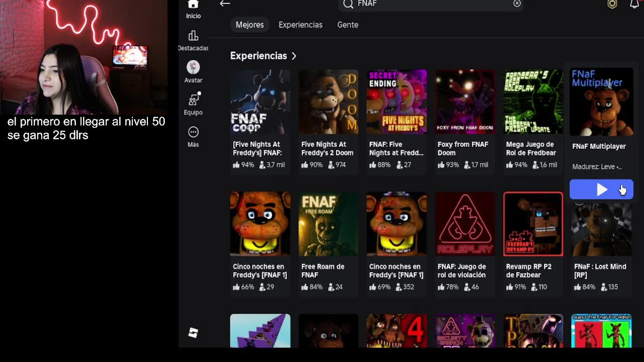644x362 pixels.
Task: Open the Secret Ending FNAF thumbnail
Action: (x=397, y=102)
